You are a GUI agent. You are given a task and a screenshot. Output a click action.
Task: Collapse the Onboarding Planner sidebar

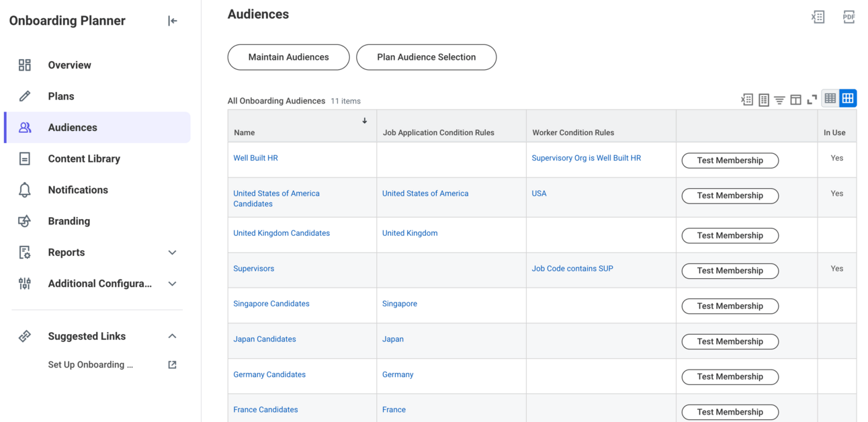(x=173, y=21)
